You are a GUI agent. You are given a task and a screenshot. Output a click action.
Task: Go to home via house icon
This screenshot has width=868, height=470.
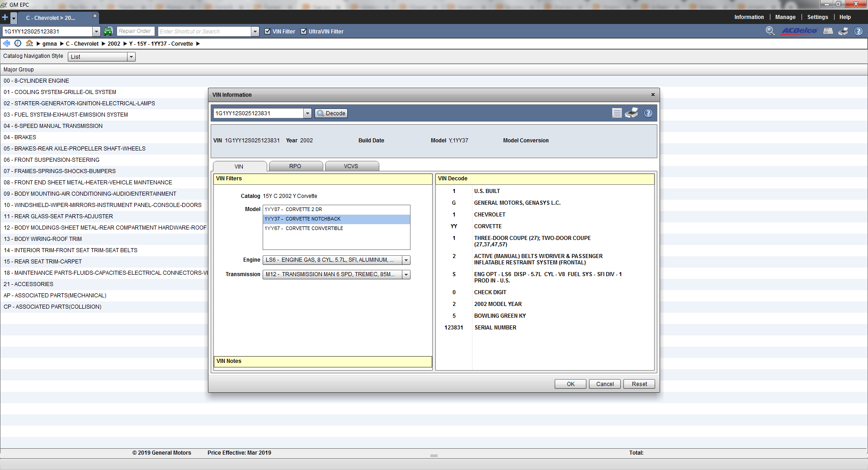(x=29, y=43)
